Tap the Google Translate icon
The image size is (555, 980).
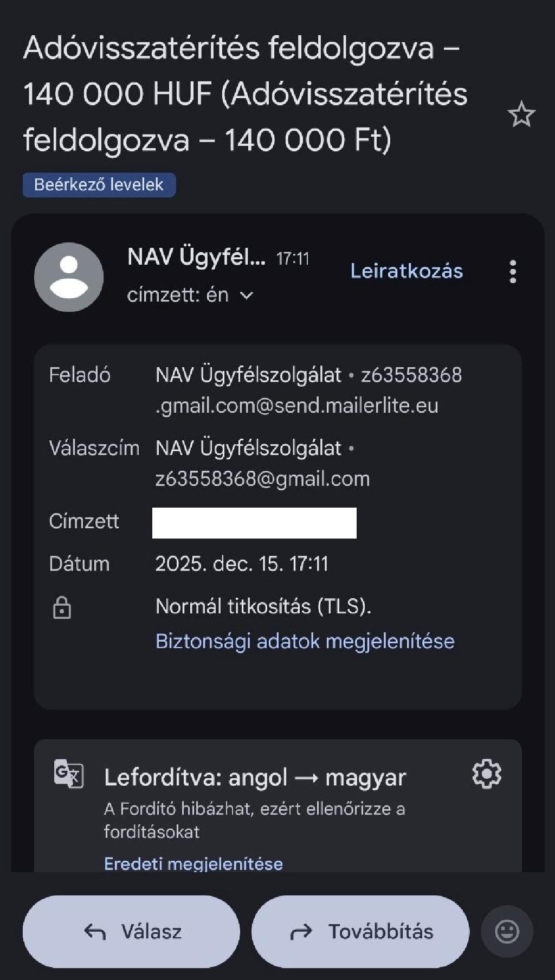pos(69,773)
